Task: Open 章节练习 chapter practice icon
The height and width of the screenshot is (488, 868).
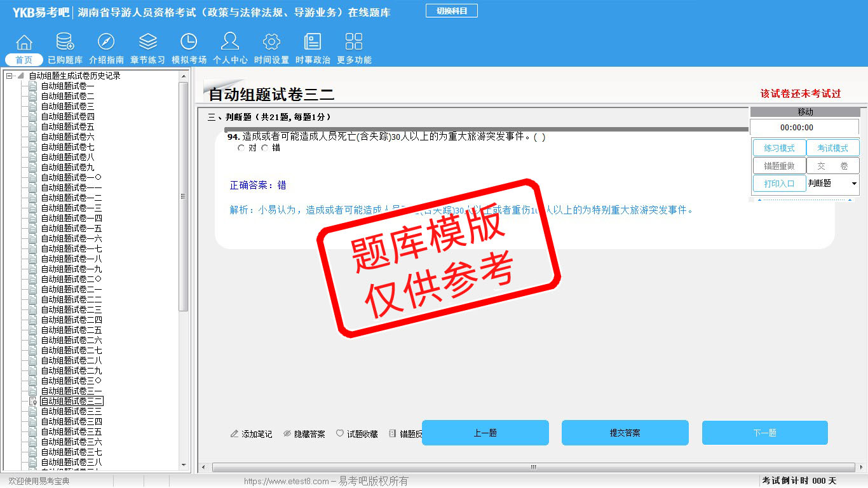Action: (x=147, y=43)
